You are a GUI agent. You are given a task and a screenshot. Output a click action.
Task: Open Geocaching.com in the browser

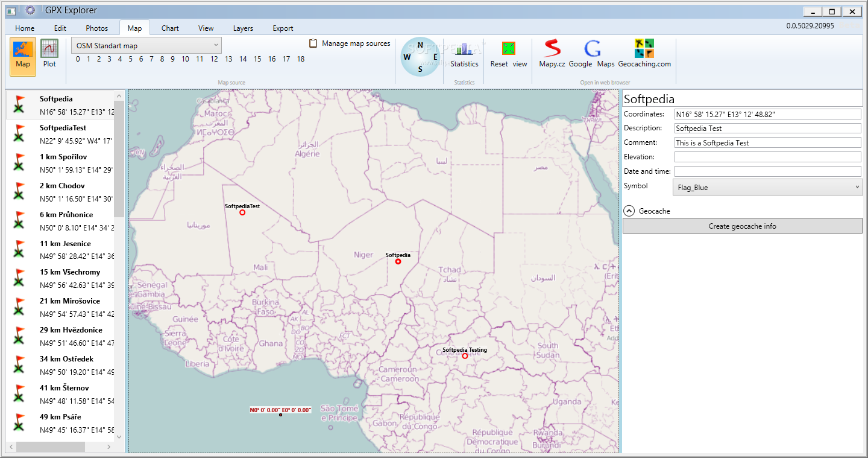644,54
